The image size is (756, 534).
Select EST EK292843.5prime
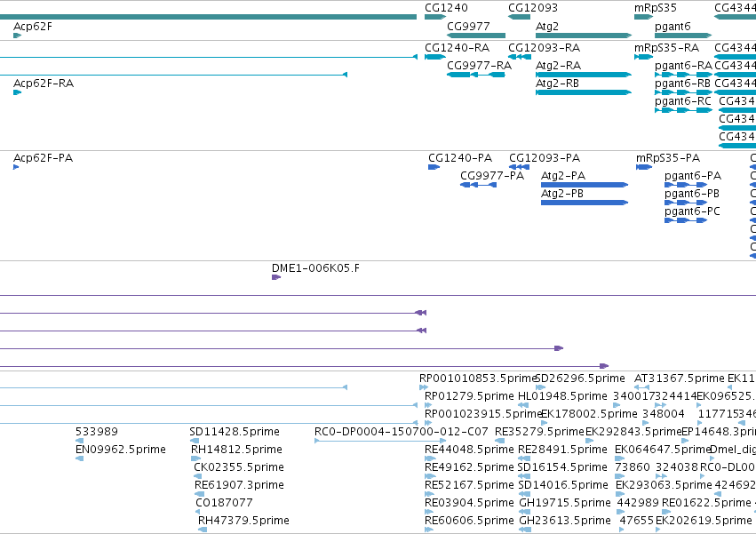coord(633,432)
